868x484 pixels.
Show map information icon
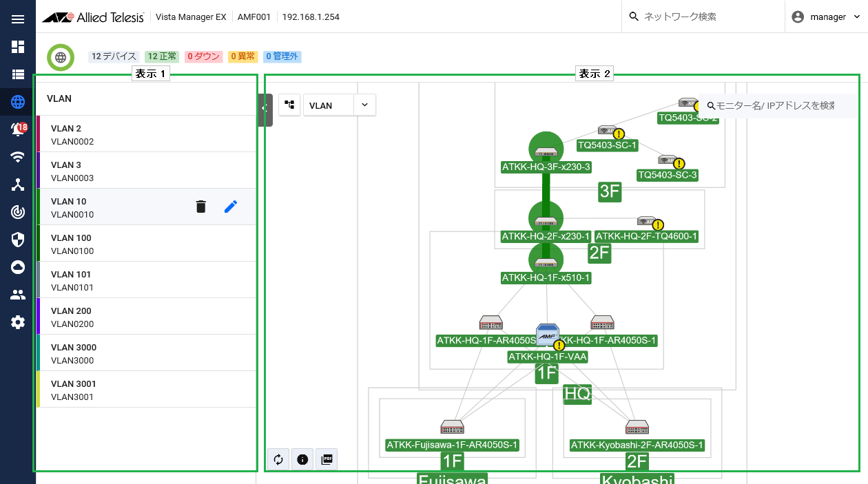coord(302,459)
